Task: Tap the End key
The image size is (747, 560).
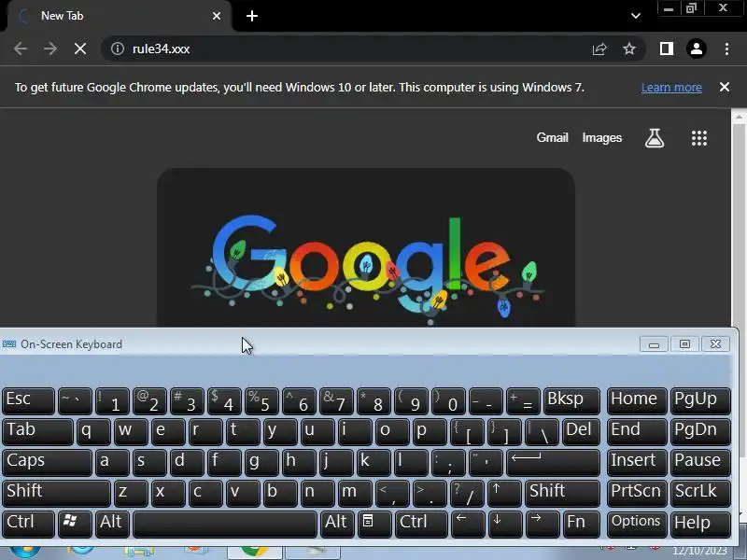Action: coord(637,431)
